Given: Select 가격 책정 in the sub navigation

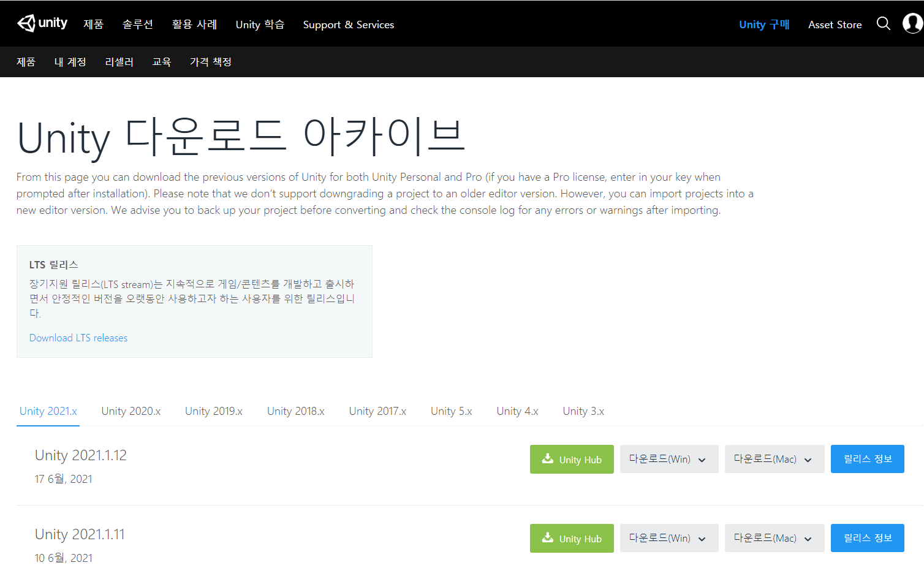Looking at the screenshot, I should pyautogui.click(x=211, y=62).
